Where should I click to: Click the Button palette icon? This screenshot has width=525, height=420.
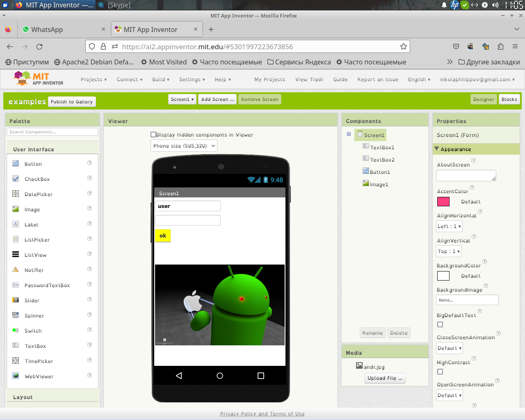pyautogui.click(x=16, y=163)
